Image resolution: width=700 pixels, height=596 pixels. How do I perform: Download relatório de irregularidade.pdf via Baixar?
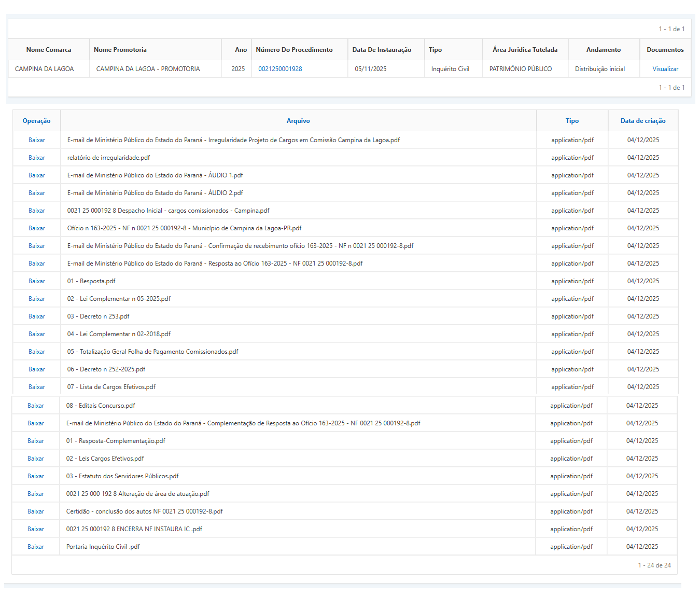[x=37, y=158]
